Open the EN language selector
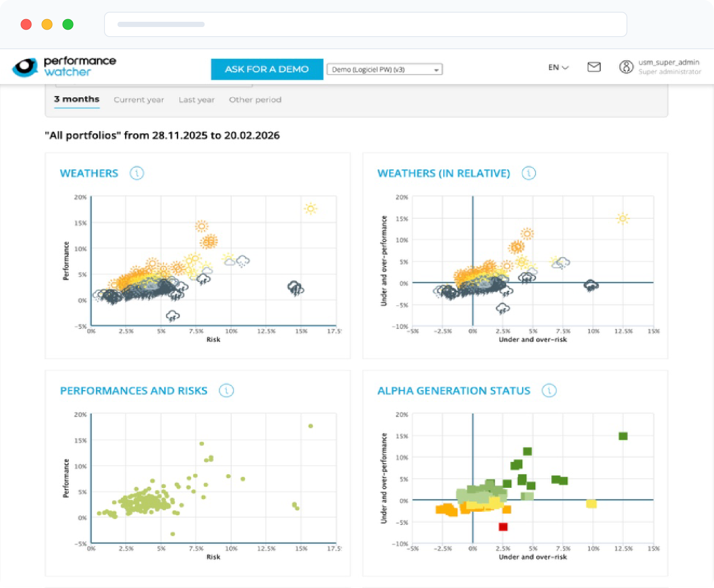This screenshot has width=714, height=588. tap(558, 68)
